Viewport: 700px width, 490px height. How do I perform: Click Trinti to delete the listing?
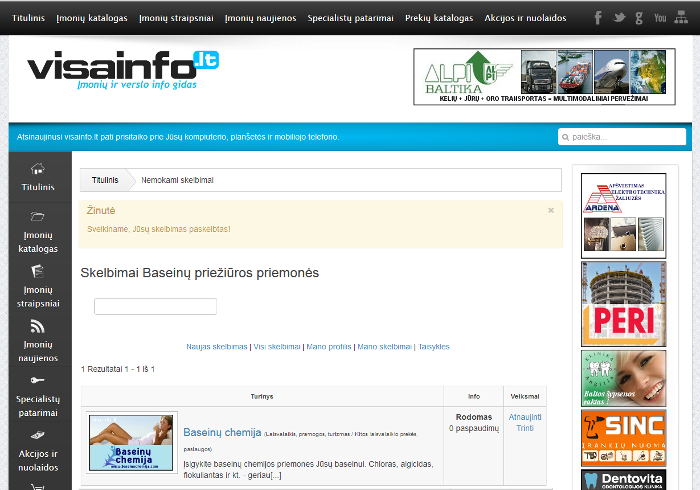(x=525, y=428)
